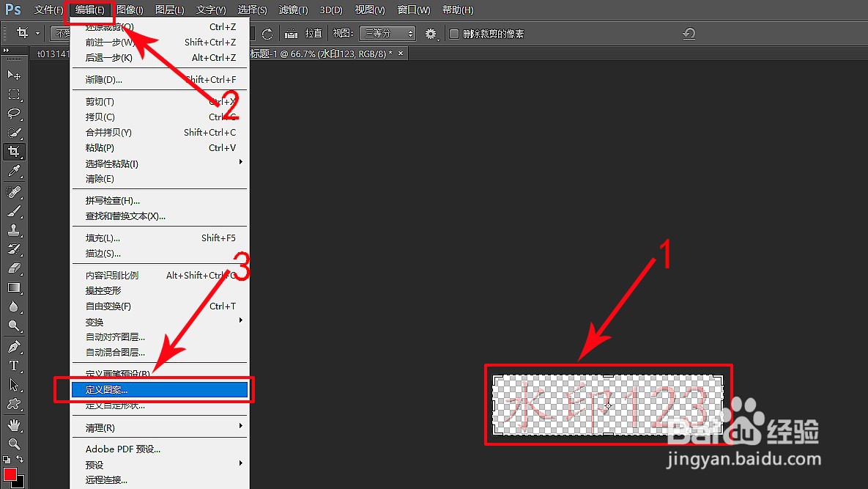Switch foreground and background colors

(20, 459)
